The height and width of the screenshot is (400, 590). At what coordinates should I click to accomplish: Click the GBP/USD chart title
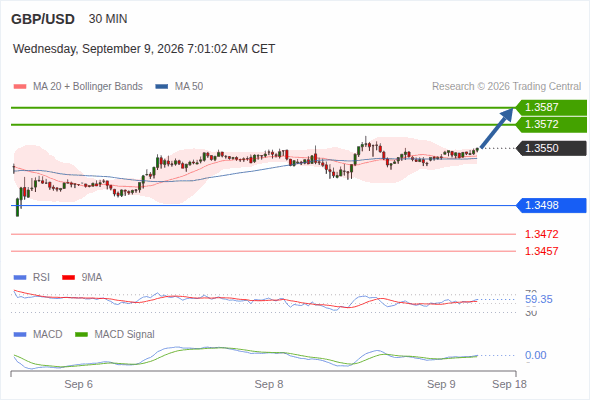click(43, 19)
